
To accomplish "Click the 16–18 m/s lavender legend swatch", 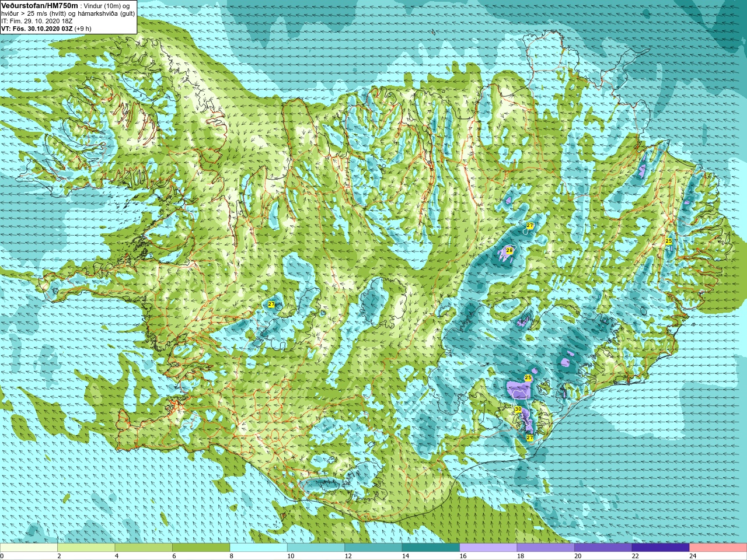I will [x=488, y=548].
